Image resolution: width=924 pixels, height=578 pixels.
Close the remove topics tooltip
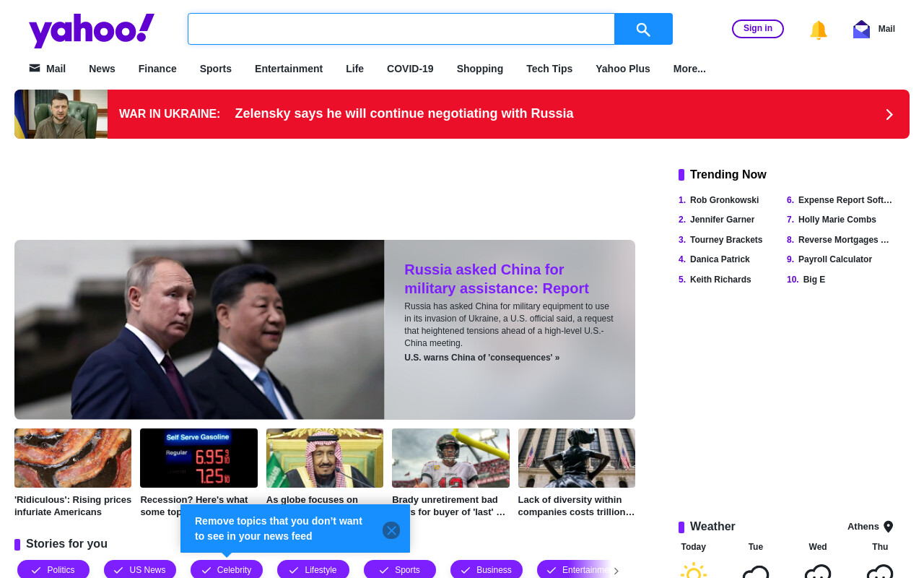(x=391, y=530)
